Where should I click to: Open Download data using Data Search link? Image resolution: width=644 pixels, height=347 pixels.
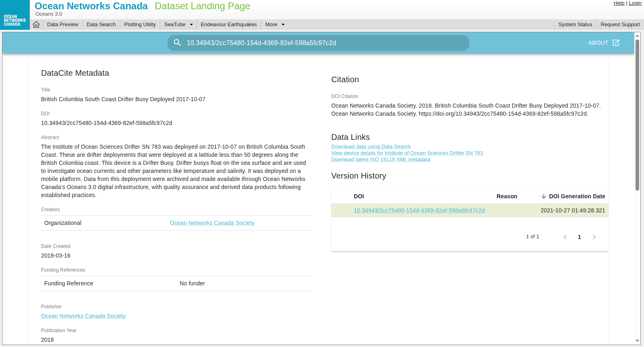[x=371, y=147]
